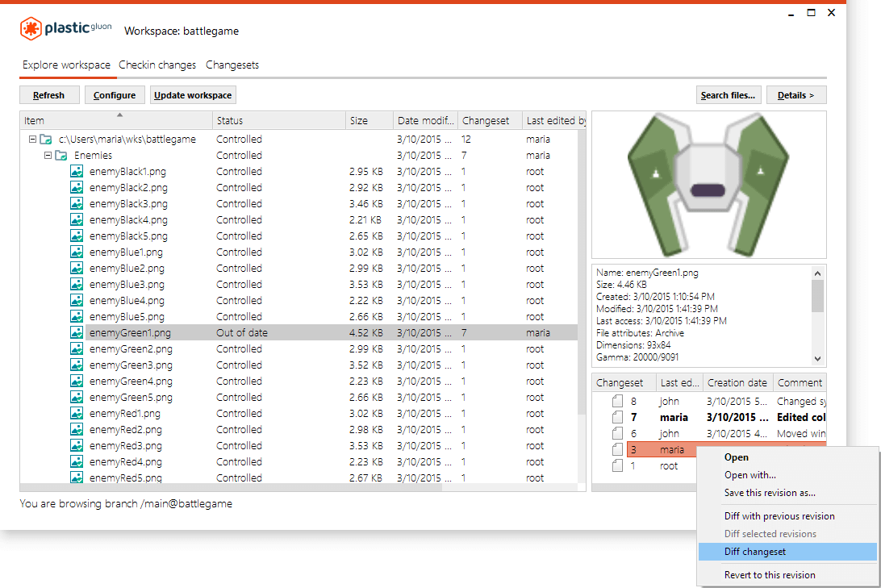Select Save this revision as...
881x588 pixels.
[x=787, y=493]
